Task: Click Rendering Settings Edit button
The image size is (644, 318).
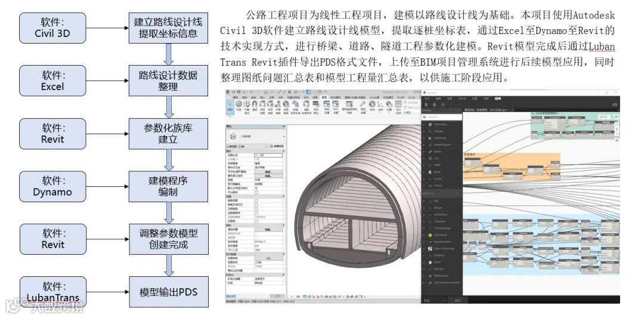Action: (x=269, y=229)
